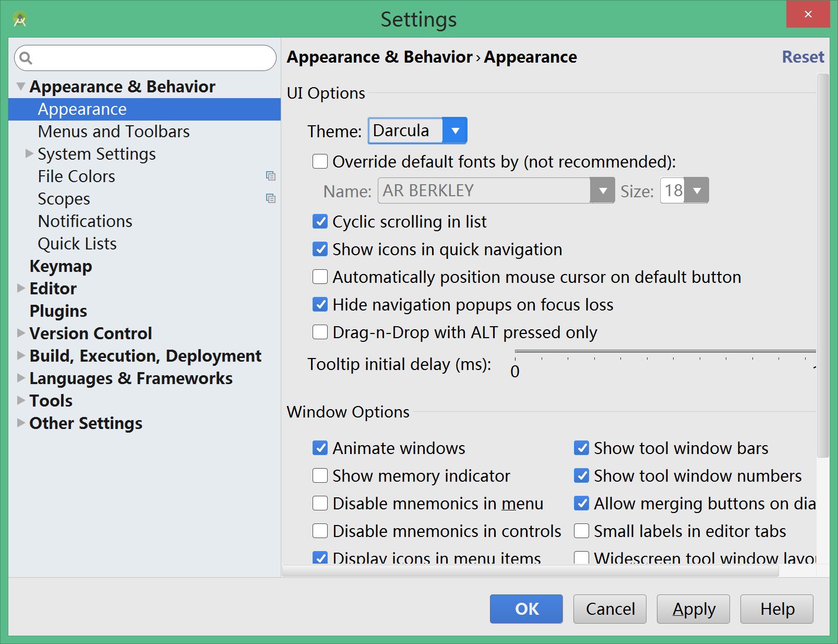Collapse the Appearance & Behavior section
The height and width of the screenshot is (644, 838).
click(21, 86)
